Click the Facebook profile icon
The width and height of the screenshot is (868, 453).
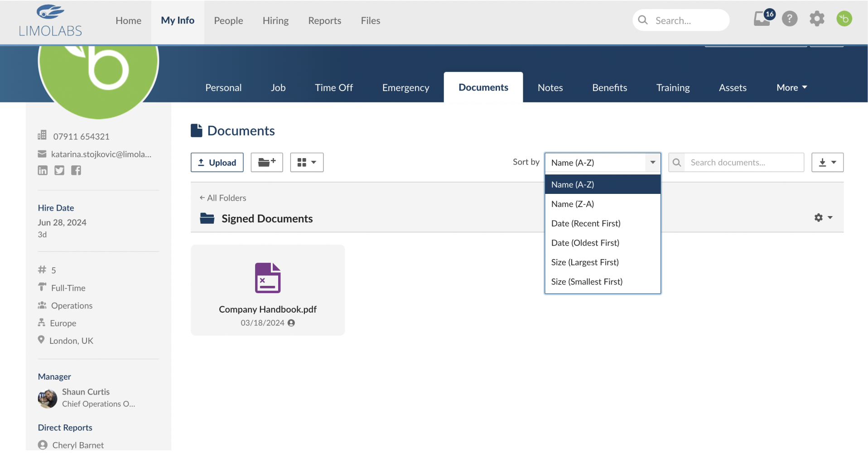pyautogui.click(x=76, y=170)
